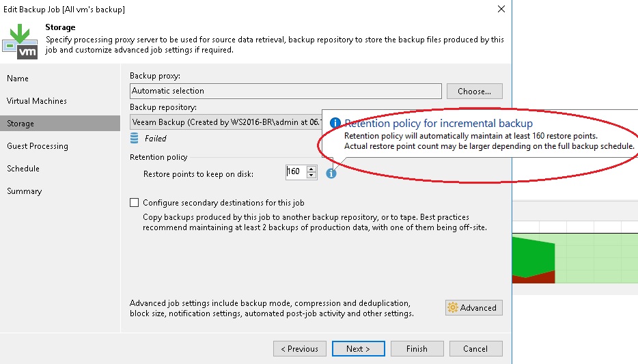This screenshot has height=364, width=638.
Task: Enable Configure secondary destinations checkbox
Action: 135,203
